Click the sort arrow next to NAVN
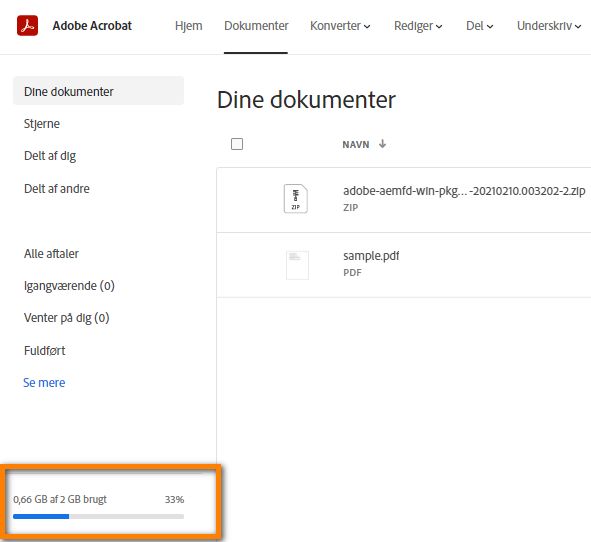The width and height of the screenshot is (591, 542). tap(383, 144)
